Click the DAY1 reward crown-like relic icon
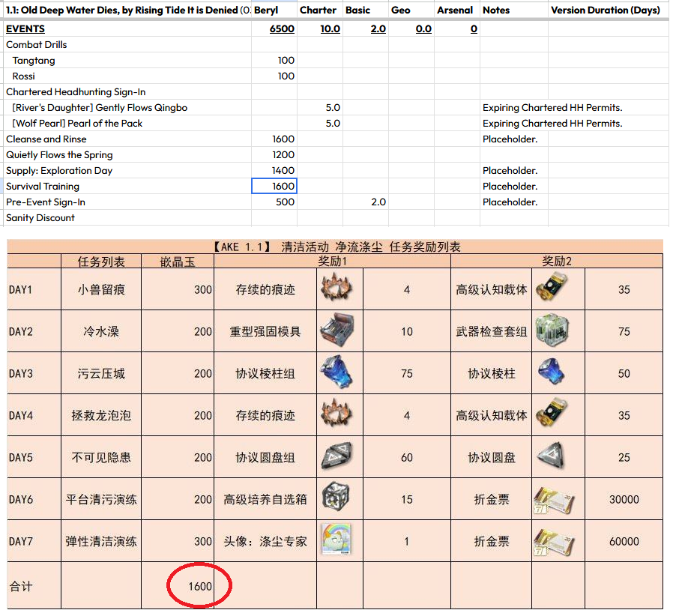This screenshot has height=616, width=676. [337, 288]
